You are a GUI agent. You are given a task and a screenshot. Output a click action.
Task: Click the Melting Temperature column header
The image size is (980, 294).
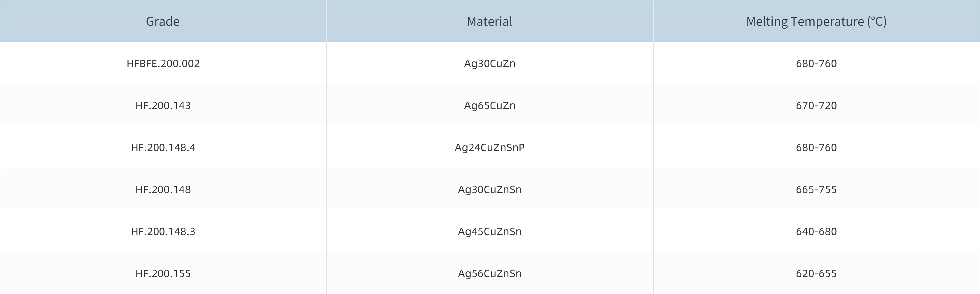[x=816, y=21]
